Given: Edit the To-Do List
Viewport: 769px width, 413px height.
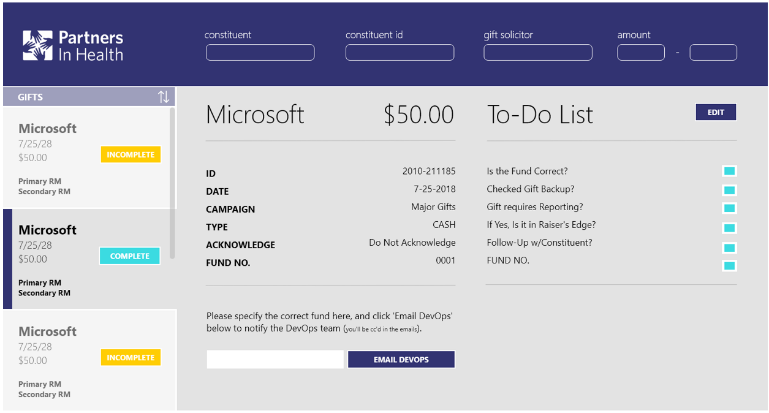Looking at the screenshot, I should [716, 112].
